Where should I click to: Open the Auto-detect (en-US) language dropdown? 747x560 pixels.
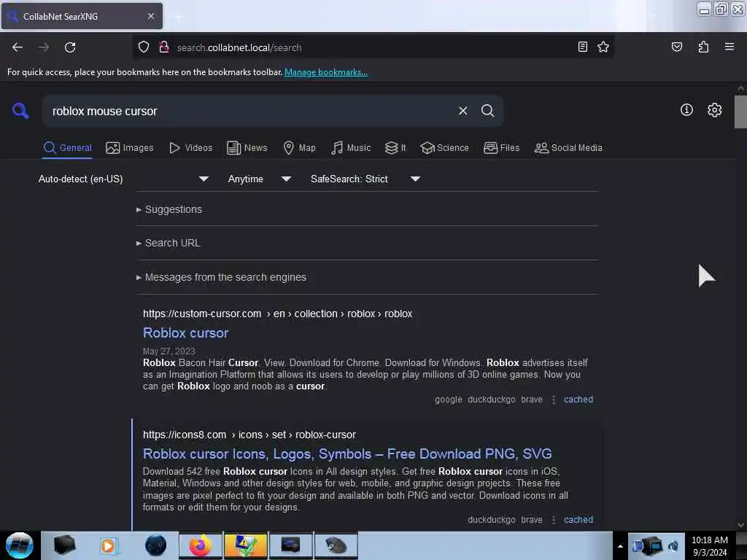(x=123, y=179)
